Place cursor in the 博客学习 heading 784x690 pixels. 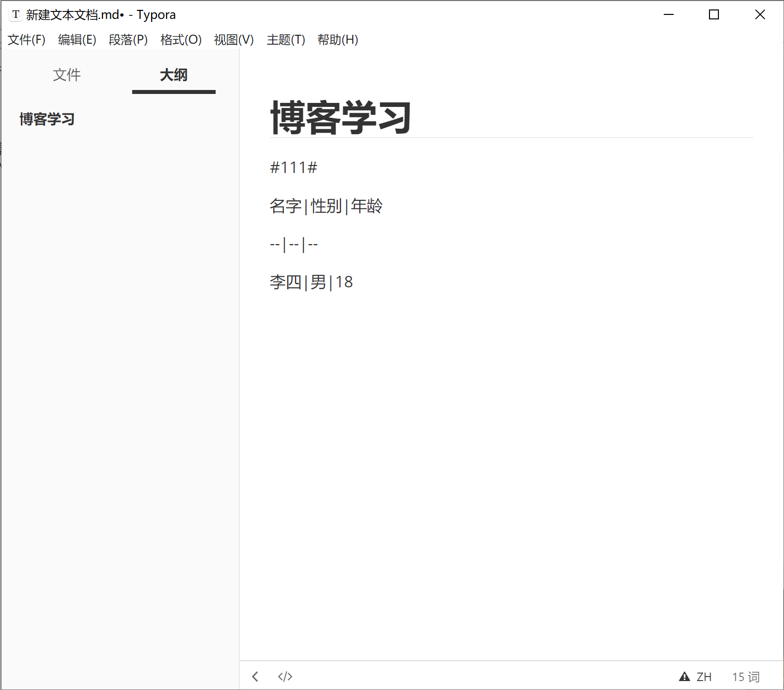[x=341, y=118]
